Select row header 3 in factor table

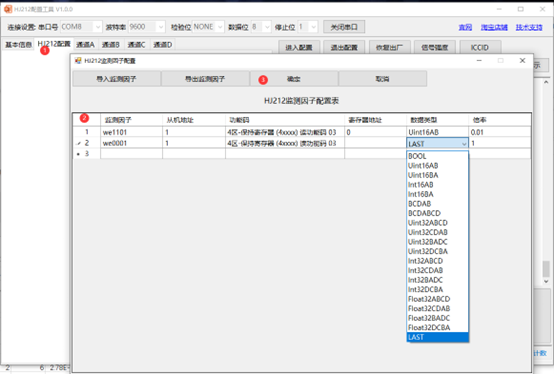pyautogui.click(x=87, y=154)
